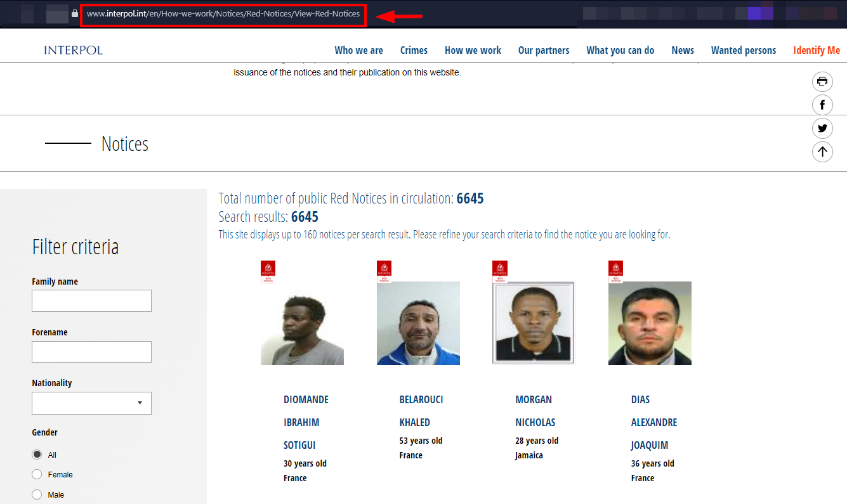Open the Crimes menu

[414, 50]
